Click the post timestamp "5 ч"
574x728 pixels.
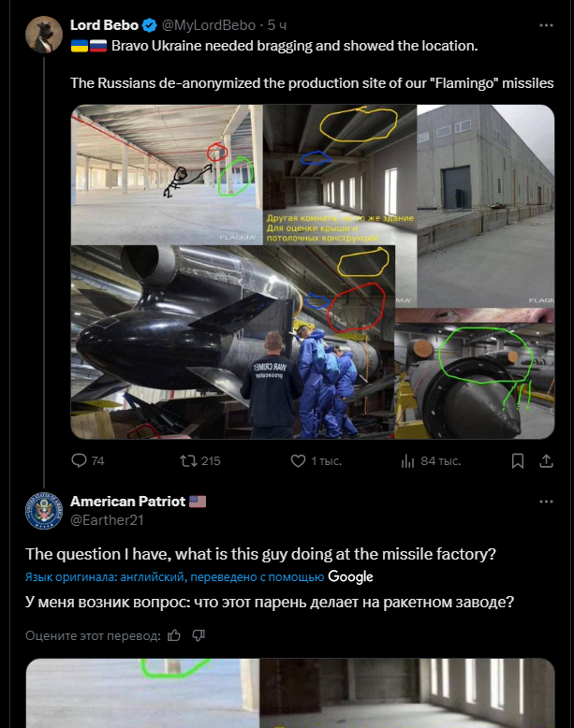(x=277, y=24)
